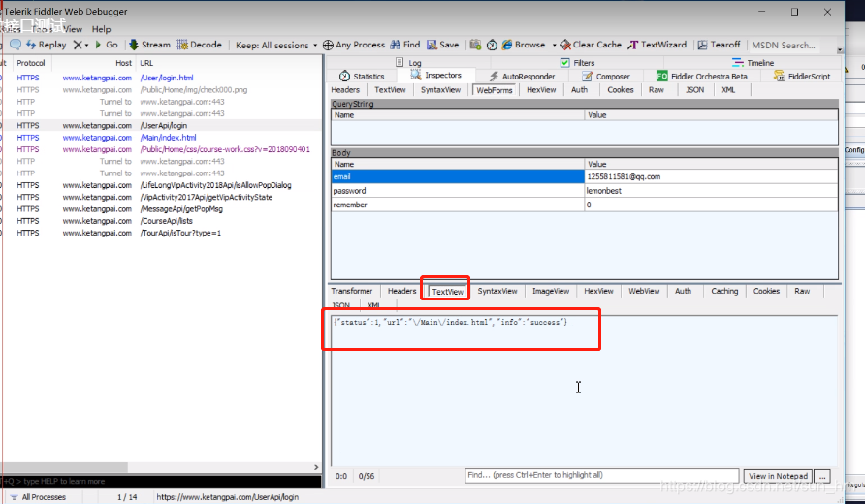Screen dimensions: 865x504
Task: Open the Keep: All sessions dropdown
Action: click(x=276, y=46)
